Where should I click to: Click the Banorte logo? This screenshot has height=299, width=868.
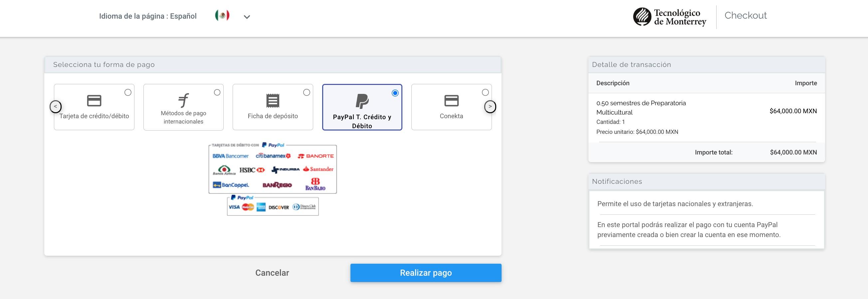pyautogui.click(x=316, y=156)
